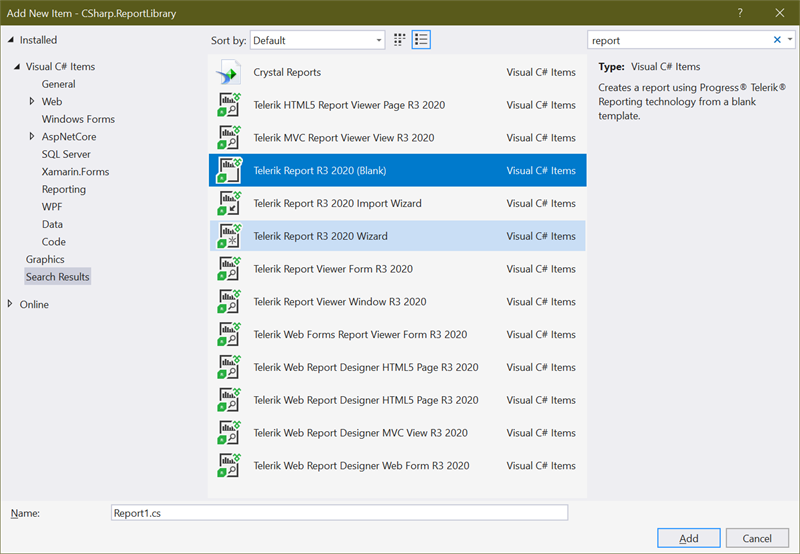Select 'Telerik Web Forms Report Viewer Form R3 2020'
The height and width of the screenshot is (554, 800).
point(360,334)
